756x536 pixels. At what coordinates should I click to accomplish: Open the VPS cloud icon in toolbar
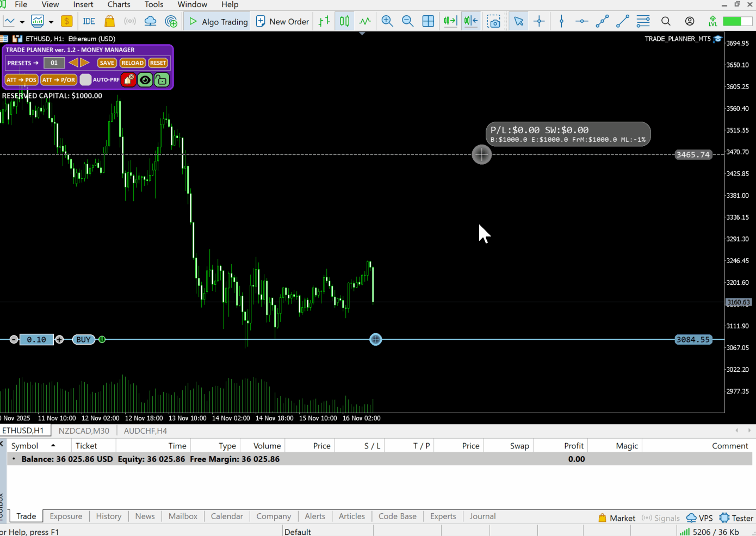[150, 21]
